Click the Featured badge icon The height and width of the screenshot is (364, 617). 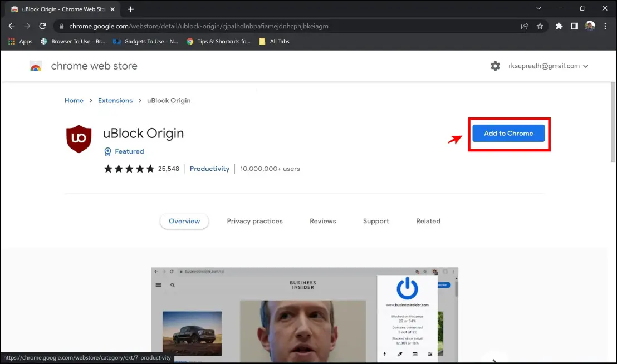pos(107,152)
